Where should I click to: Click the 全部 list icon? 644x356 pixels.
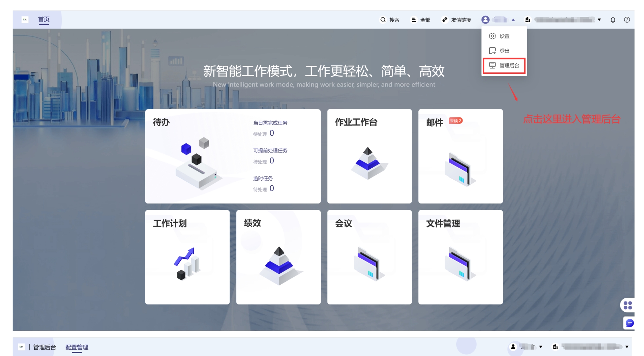[414, 20]
